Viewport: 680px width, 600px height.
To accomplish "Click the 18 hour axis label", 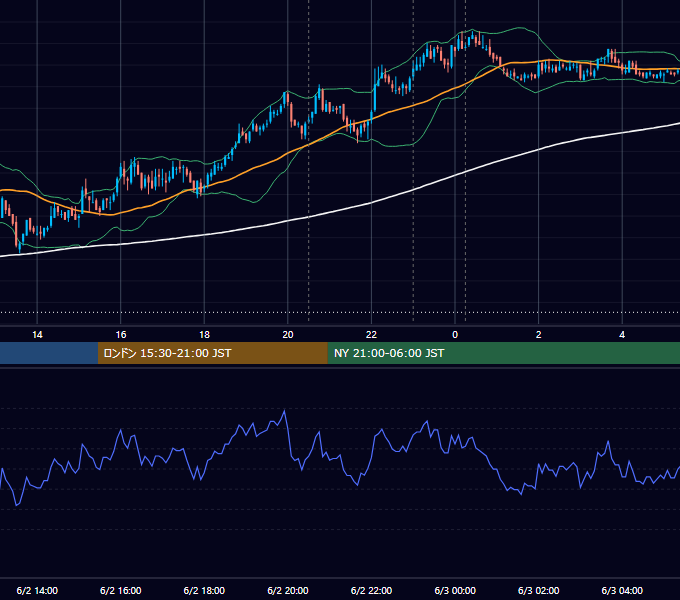I will point(204,335).
